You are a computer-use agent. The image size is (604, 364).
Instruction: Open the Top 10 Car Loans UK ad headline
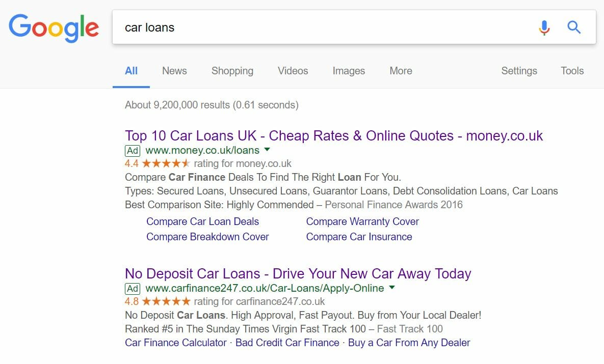[333, 136]
